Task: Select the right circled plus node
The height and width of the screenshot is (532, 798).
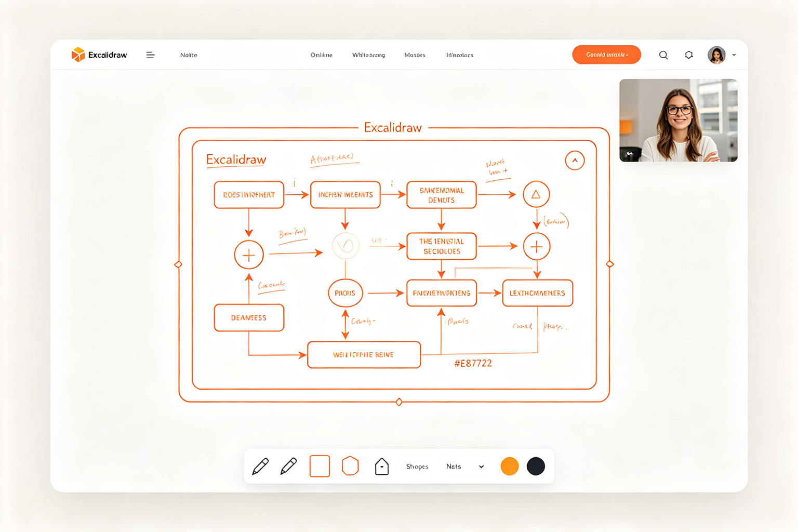Action: click(x=537, y=246)
